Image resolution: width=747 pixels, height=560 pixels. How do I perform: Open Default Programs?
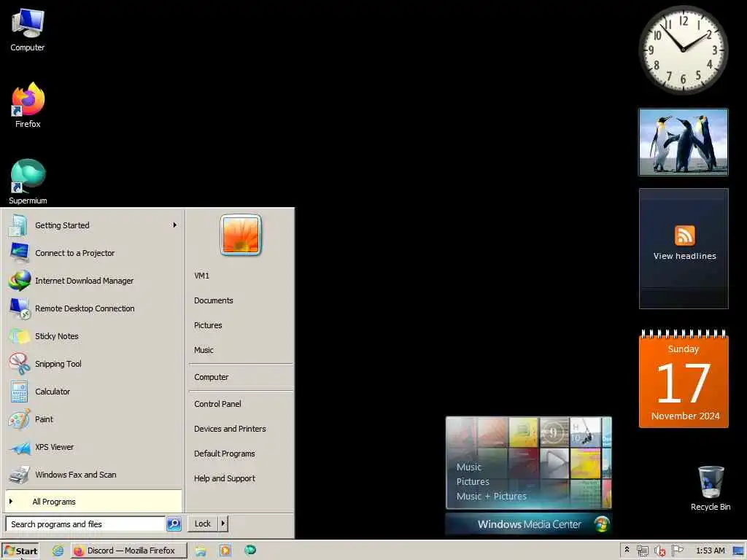225,454
